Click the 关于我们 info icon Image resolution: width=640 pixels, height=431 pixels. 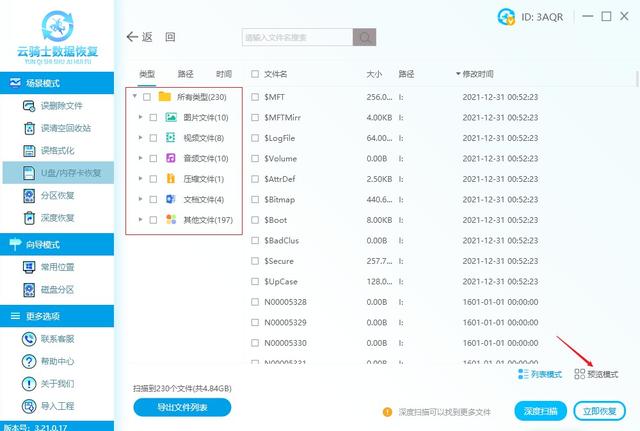(29, 384)
